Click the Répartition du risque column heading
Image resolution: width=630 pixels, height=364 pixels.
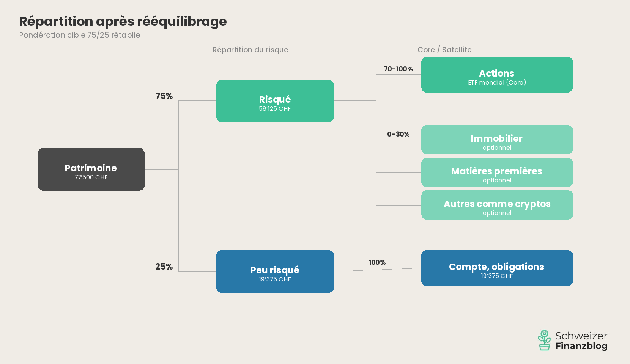pos(250,50)
